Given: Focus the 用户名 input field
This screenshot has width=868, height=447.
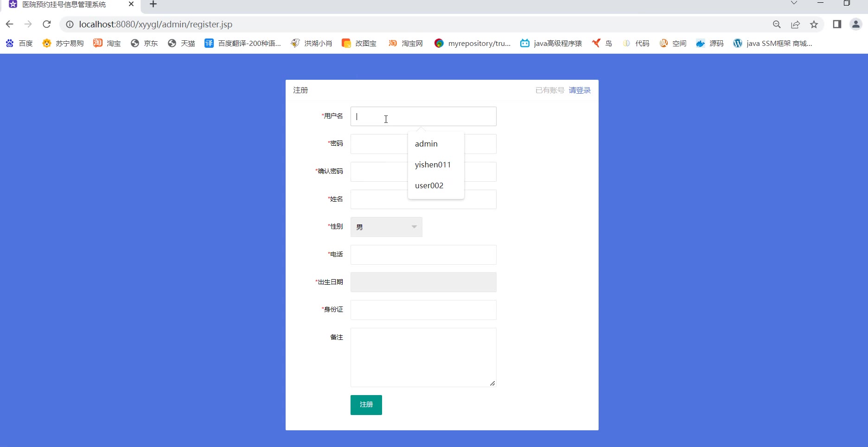Looking at the screenshot, I should click(423, 116).
